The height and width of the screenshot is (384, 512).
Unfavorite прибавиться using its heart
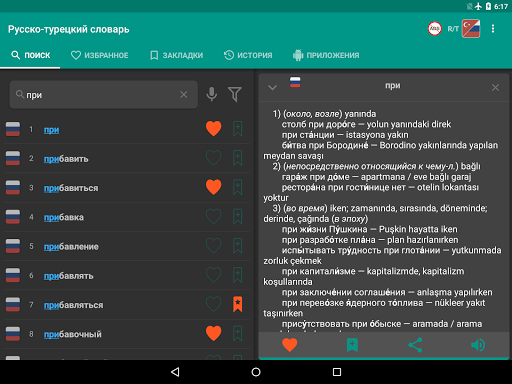click(214, 187)
